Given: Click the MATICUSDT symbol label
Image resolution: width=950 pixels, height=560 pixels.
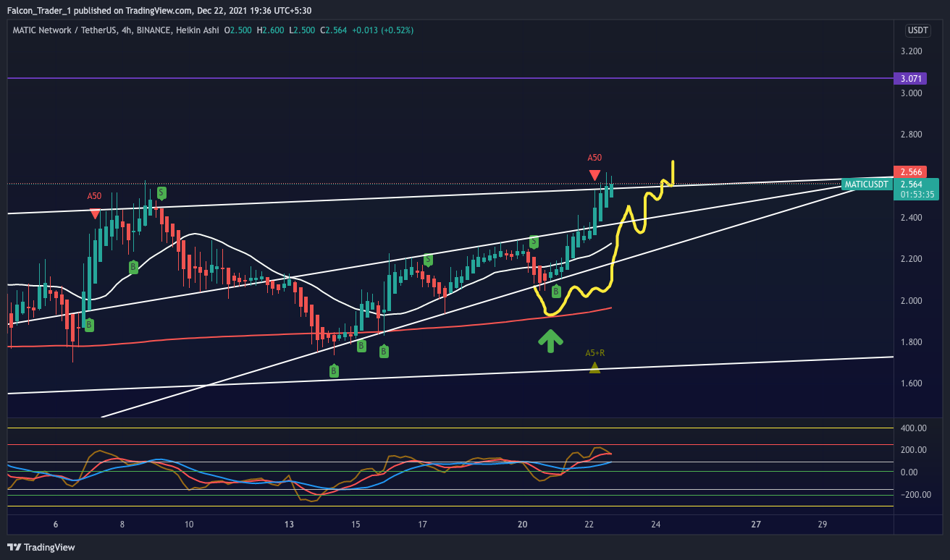Looking at the screenshot, I should (867, 184).
